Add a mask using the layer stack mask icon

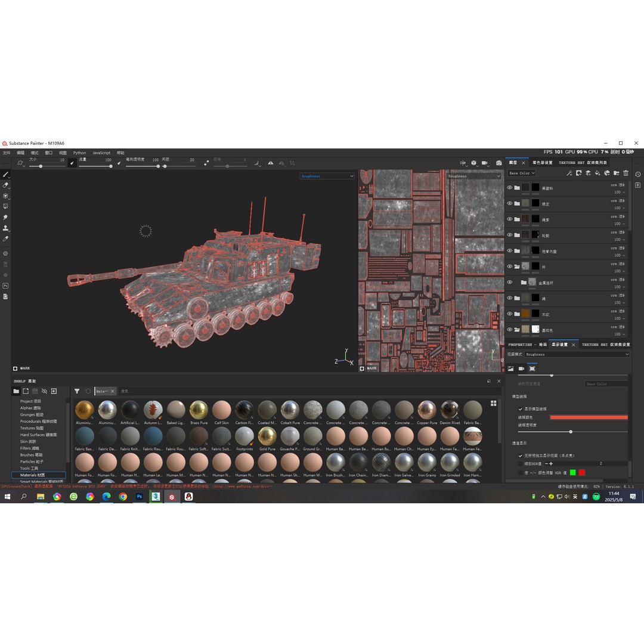pos(578,174)
